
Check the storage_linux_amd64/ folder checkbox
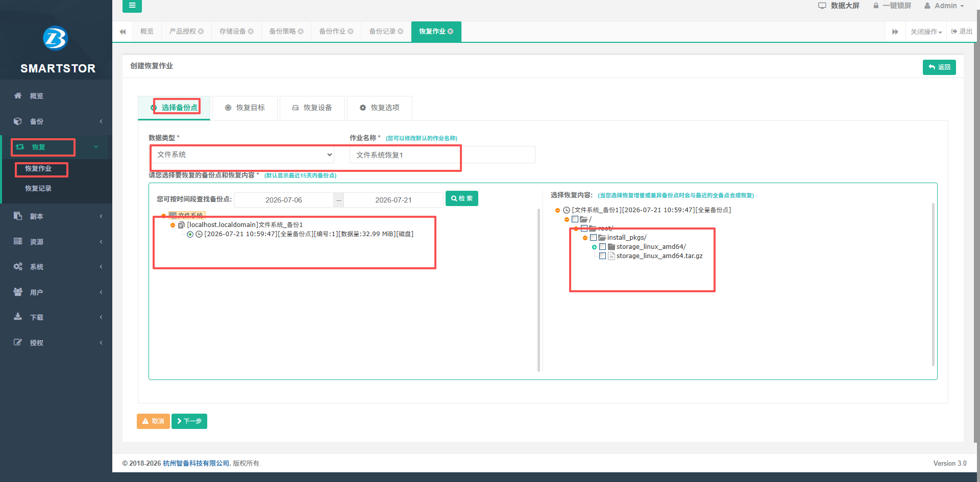(603, 247)
